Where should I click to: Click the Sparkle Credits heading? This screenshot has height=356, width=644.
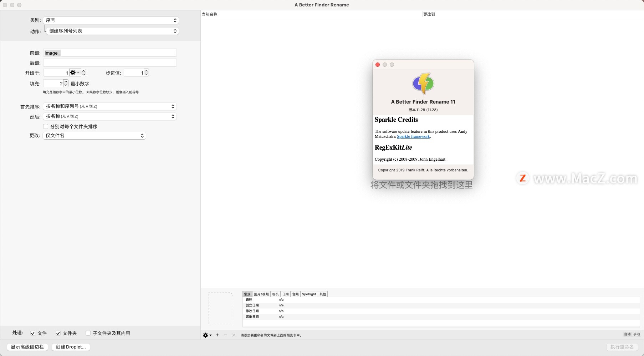[396, 120]
